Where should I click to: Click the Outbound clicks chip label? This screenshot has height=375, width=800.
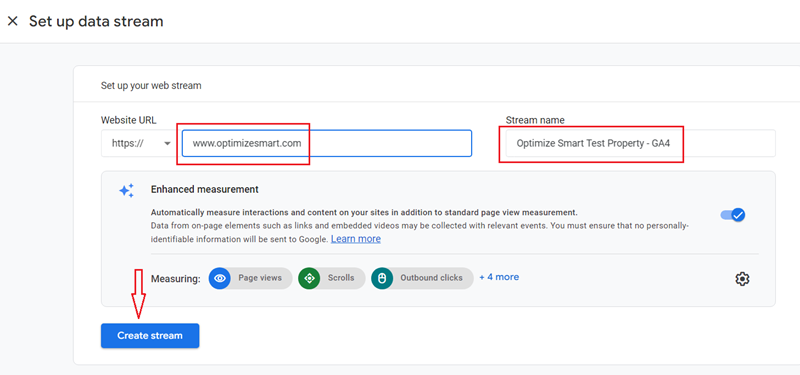click(x=431, y=278)
